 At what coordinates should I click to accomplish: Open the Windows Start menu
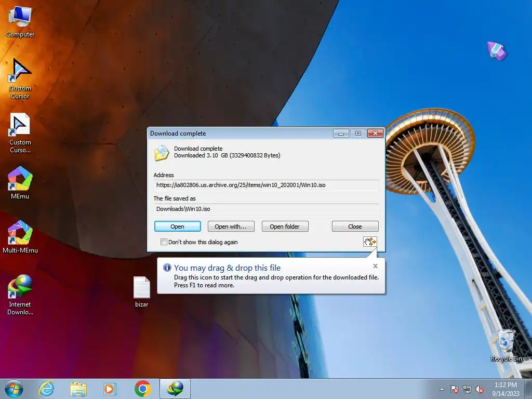click(14, 389)
